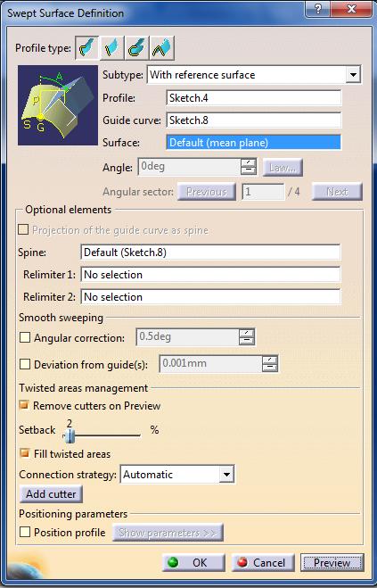Select the Circle profile type icon
This screenshot has width=377, height=588.
[x=136, y=48]
